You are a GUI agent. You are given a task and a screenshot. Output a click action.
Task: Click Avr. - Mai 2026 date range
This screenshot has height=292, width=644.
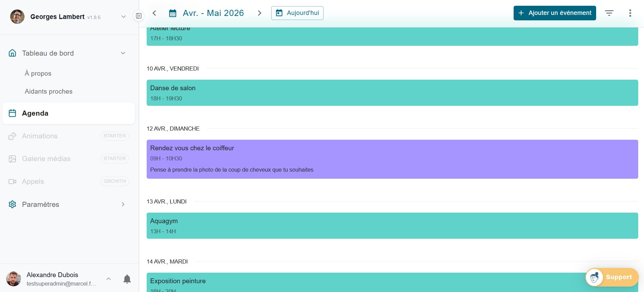click(213, 13)
